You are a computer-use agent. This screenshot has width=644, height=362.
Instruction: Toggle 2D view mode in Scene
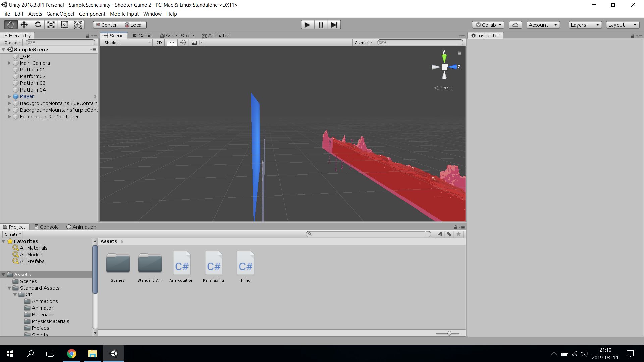[x=159, y=42]
